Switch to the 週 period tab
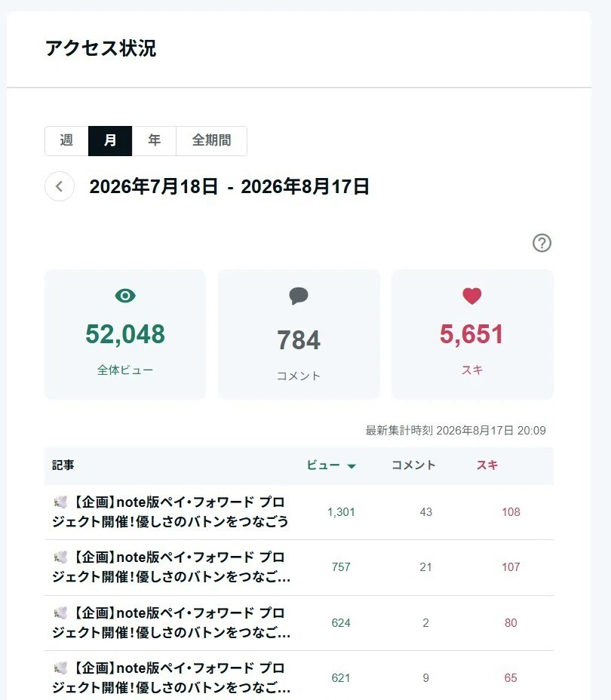611x700 pixels. (x=66, y=141)
